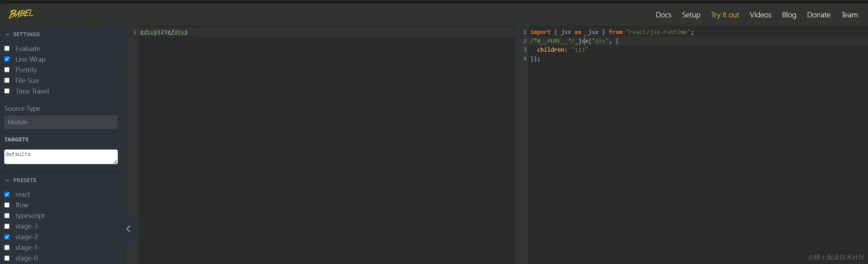
Task: Check the typescript preset
Action: [x=7, y=216]
